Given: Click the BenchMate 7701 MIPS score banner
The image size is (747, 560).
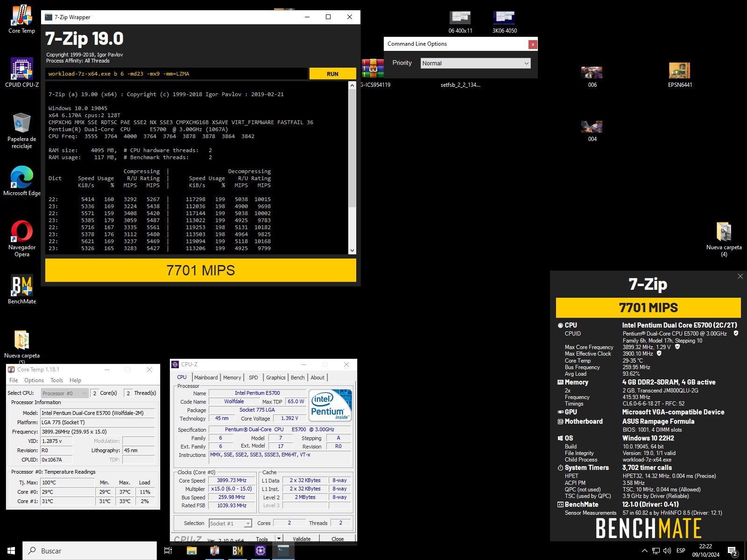Looking at the screenshot, I should coord(648,308).
